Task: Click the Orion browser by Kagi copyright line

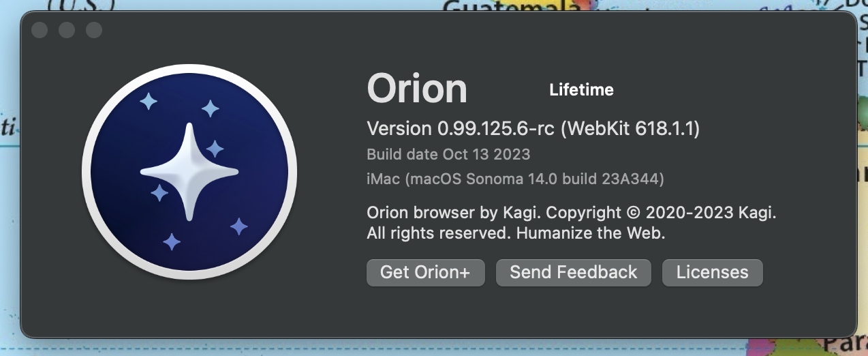Action: pyautogui.click(x=571, y=213)
